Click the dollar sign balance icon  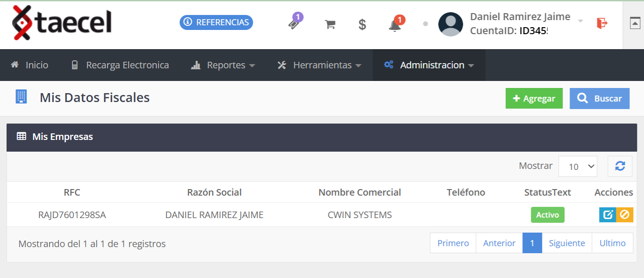click(x=362, y=24)
